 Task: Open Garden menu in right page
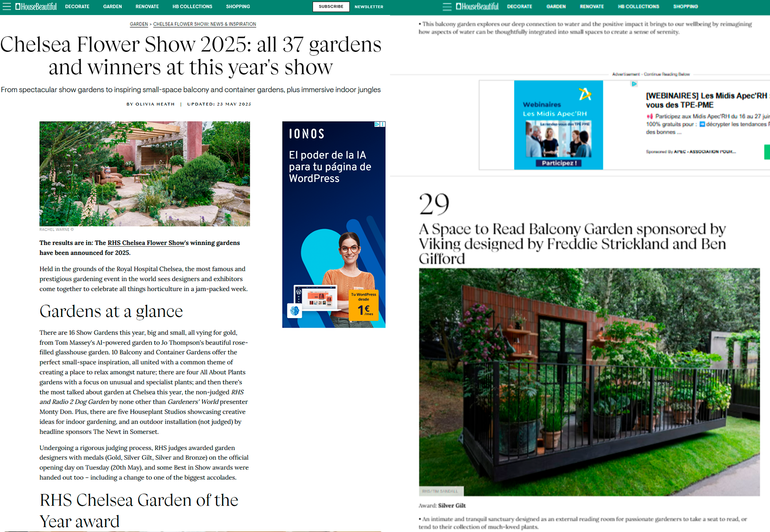coord(556,6)
